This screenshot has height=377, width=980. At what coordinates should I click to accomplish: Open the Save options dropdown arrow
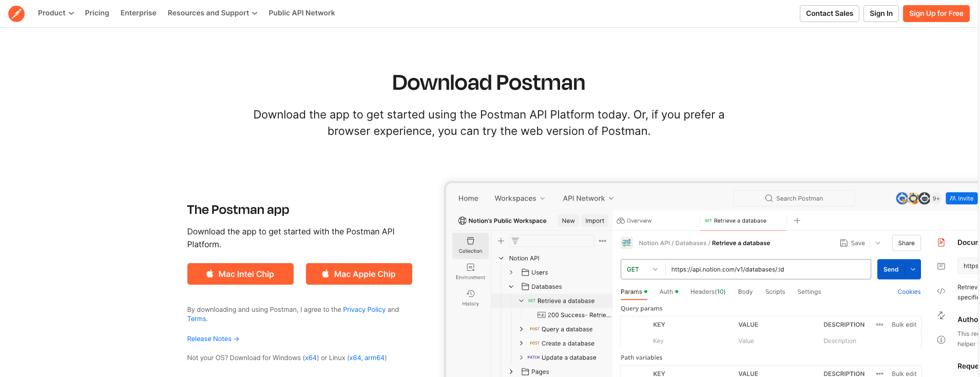point(878,243)
